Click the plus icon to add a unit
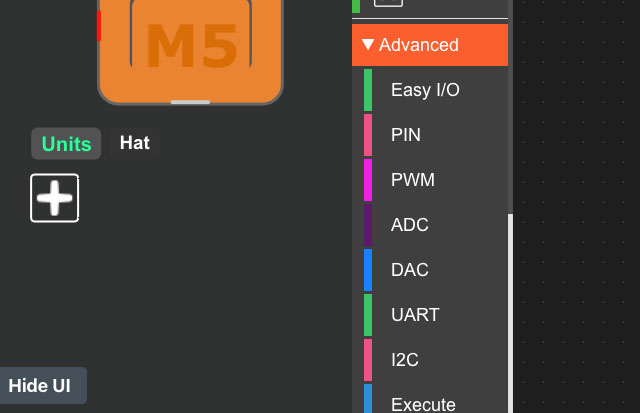 54,198
